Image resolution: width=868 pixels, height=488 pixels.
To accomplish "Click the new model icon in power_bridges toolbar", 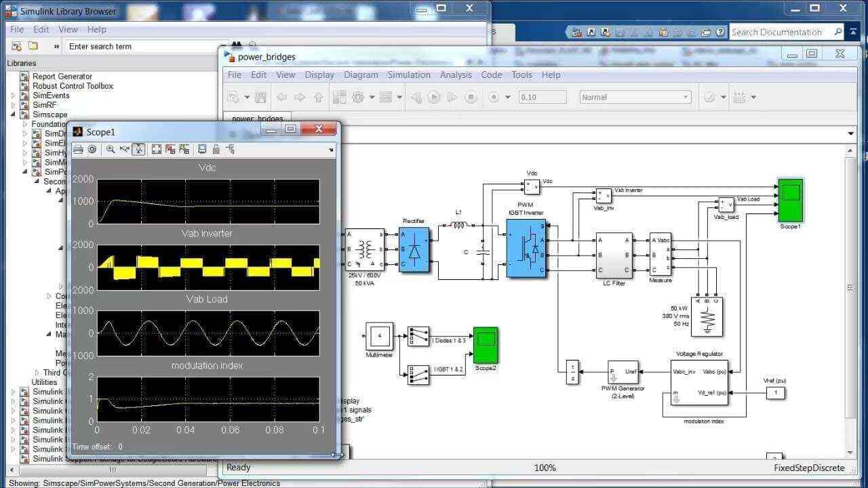I will pyautogui.click(x=233, y=98).
